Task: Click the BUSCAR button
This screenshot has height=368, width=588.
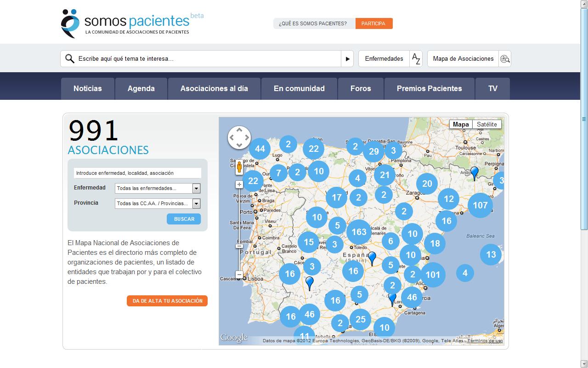Action: [x=184, y=219]
